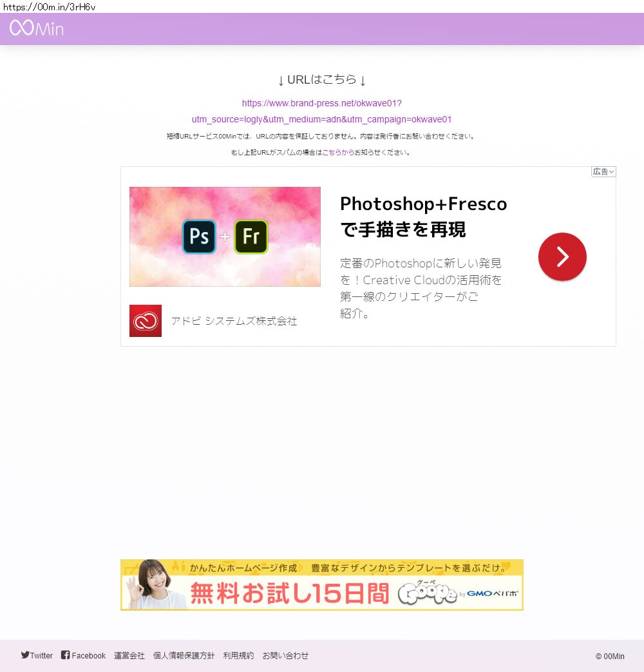Go to the 利用規約 page
Screen dimensions: 644x672
[x=238, y=656]
